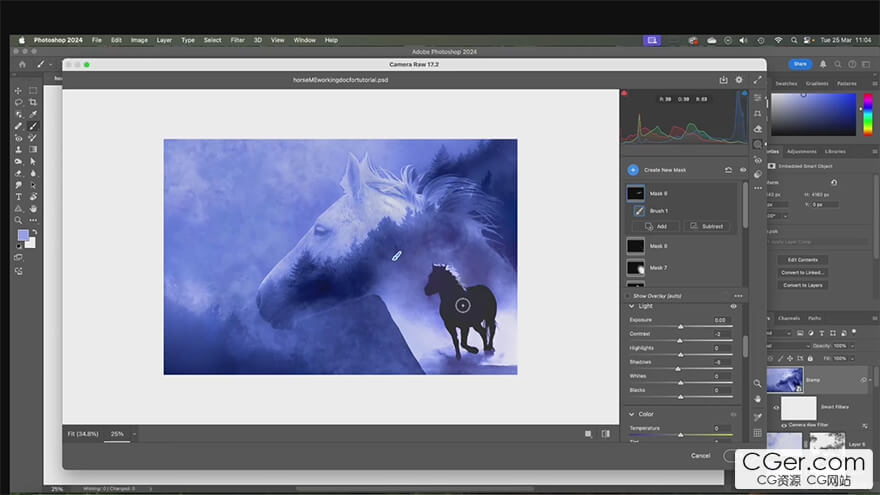
Task: Open the brush preset picker arrow
Action: [x=51, y=65]
